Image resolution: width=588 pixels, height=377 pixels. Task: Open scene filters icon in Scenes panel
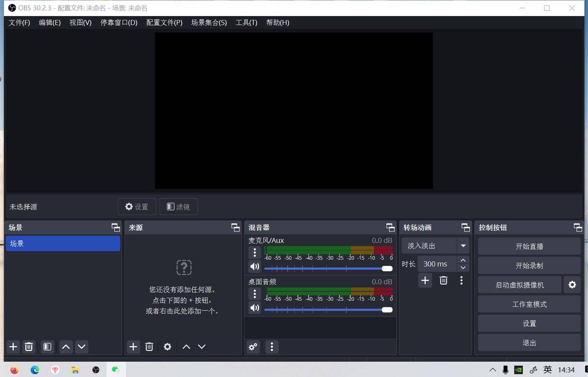coord(47,347)
